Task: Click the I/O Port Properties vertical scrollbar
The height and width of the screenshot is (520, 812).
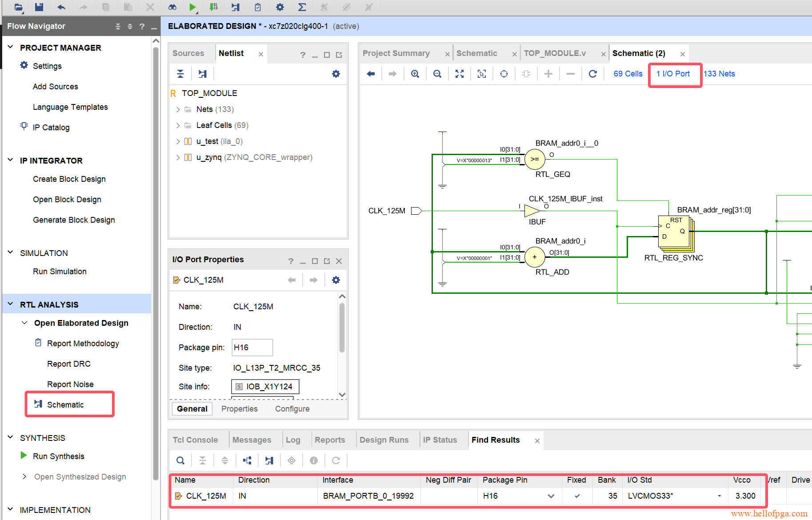Action: click(342, 329)
